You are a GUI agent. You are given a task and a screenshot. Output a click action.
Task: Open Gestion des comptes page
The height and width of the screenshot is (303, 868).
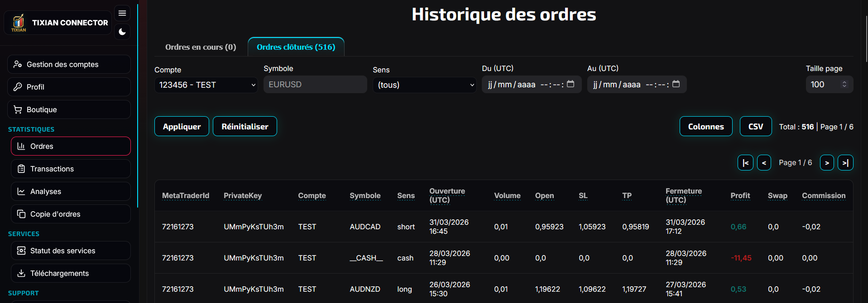pyautogui.click(x=69, y=64)
